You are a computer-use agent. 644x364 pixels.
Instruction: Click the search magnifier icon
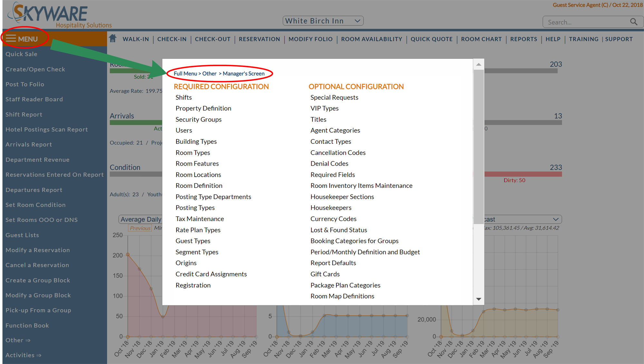click(x=633, y=22)
